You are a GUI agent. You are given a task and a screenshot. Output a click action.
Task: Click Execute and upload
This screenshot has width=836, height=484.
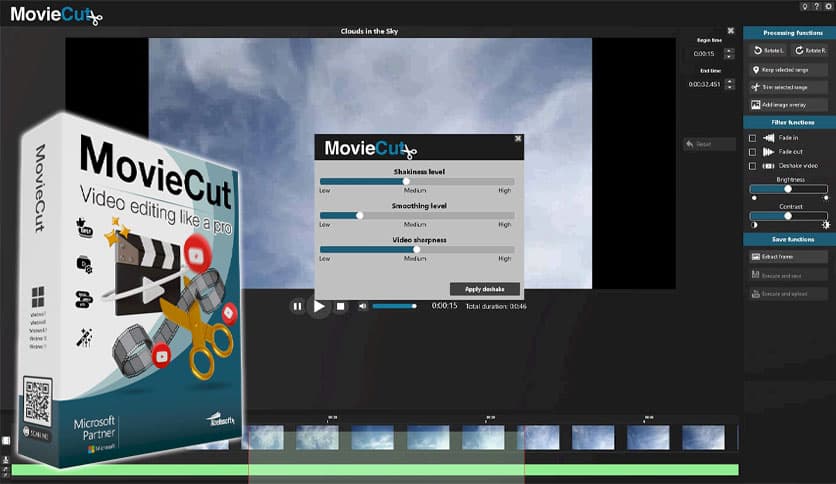point(788,294)
